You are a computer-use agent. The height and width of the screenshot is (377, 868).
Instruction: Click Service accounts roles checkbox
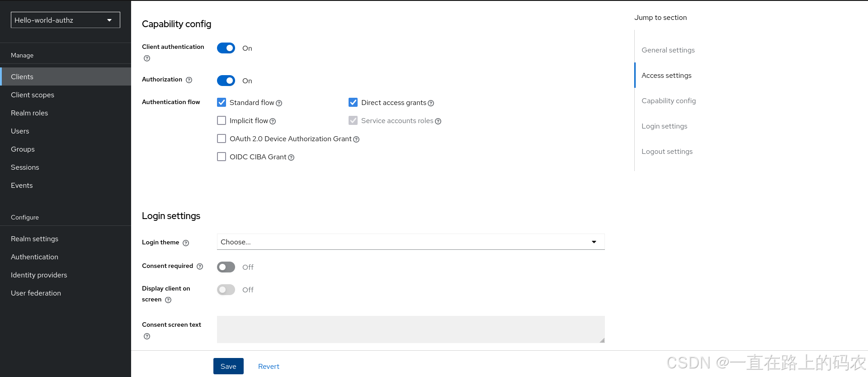[x=353, y=120]
